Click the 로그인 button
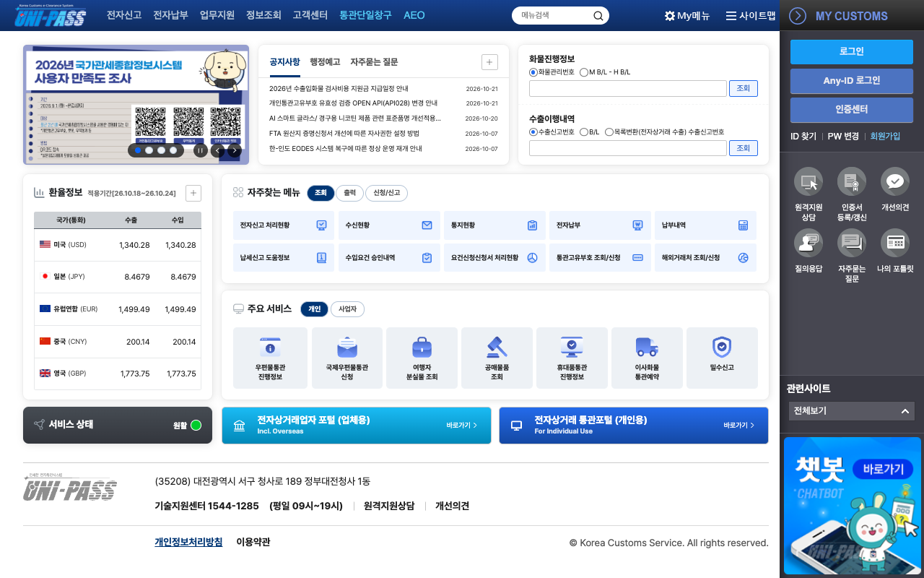This screenshot has height=578, width=924. 852,52
